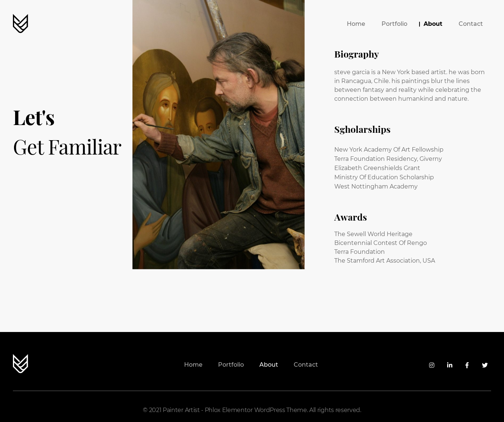Click the Biography heading

point(356,54)
